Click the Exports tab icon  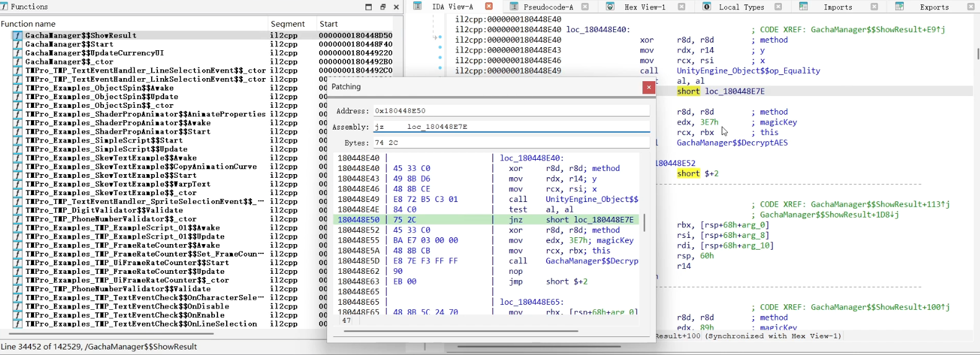(x=899, y=6)
